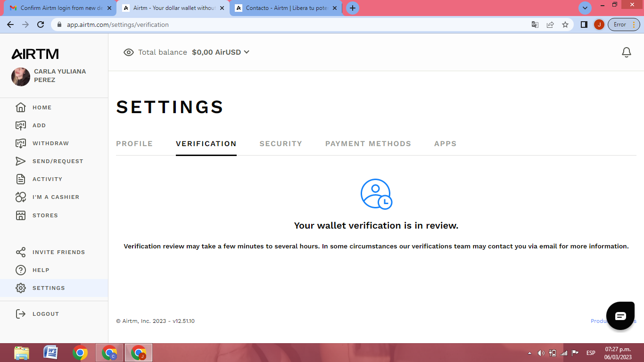Open the Stores icon in sidebar
The image size is (644, 362).
click(21, 215)
